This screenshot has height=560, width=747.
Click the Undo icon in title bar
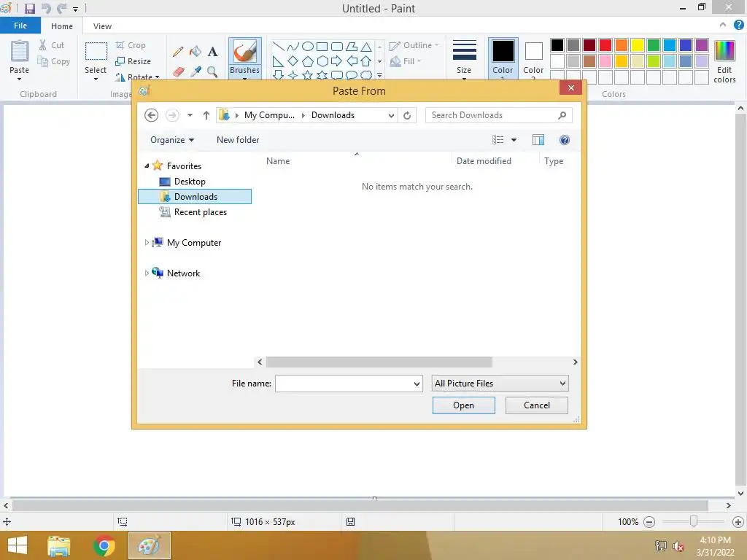point(46,9)
